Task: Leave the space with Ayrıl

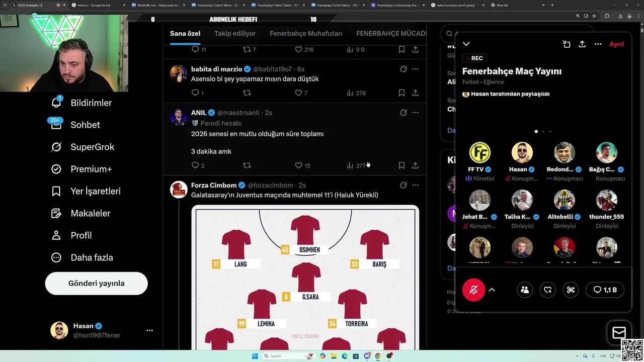Action: (x=616, y=44)
